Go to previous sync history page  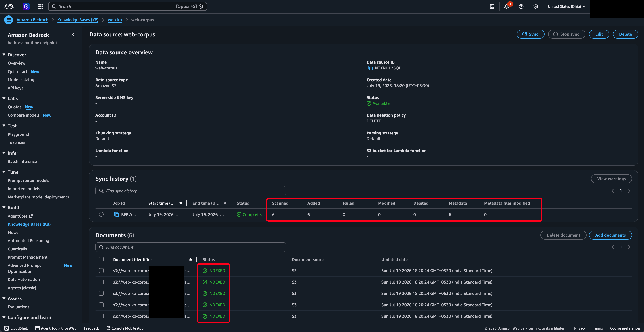(613, 191)
